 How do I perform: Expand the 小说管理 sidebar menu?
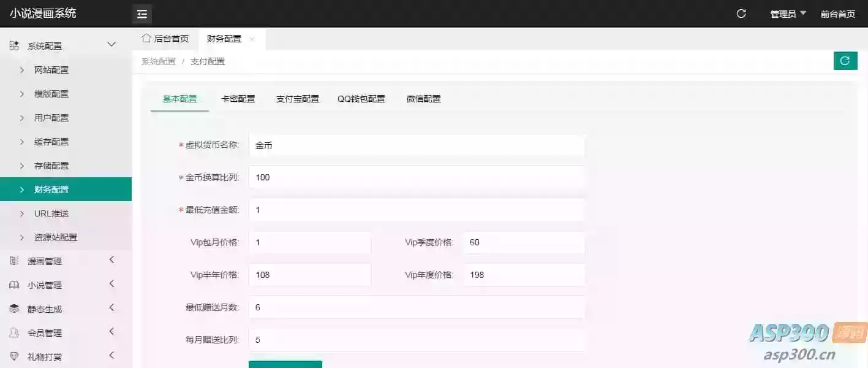[x=111, y=284]
